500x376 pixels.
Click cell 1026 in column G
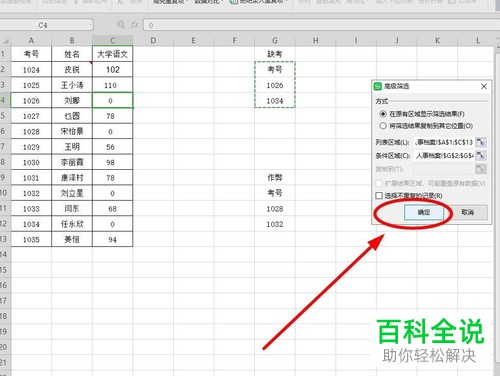275,85
